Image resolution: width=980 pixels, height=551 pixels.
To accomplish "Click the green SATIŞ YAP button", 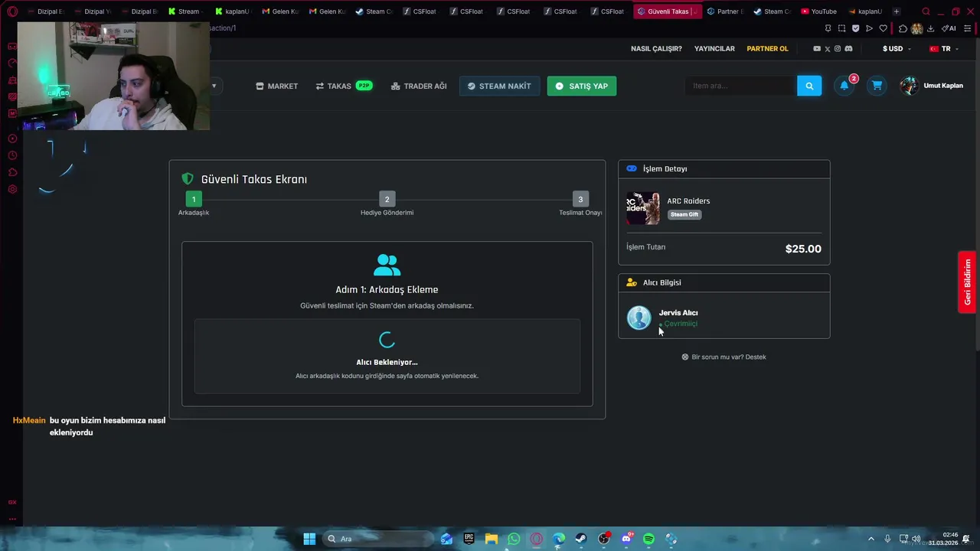I will [x=582, y=86].
